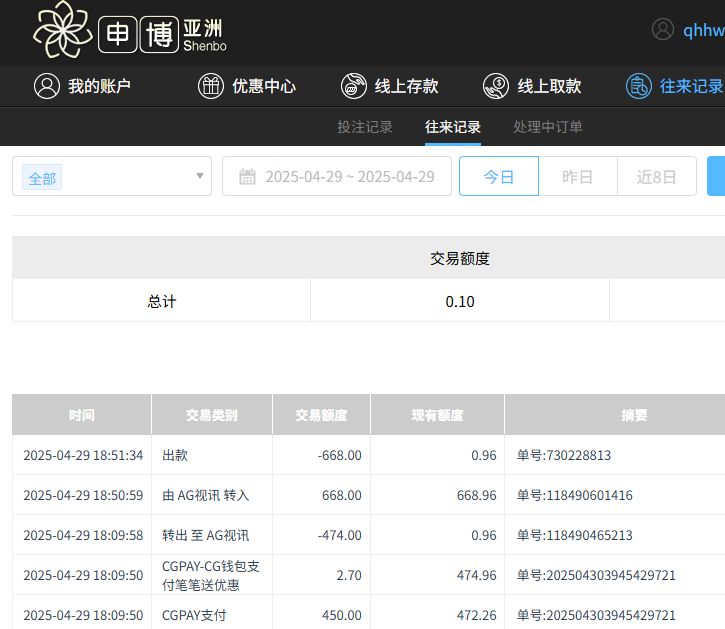Click the 时间 column header
The image size is (725, 629).
point(82,415)
